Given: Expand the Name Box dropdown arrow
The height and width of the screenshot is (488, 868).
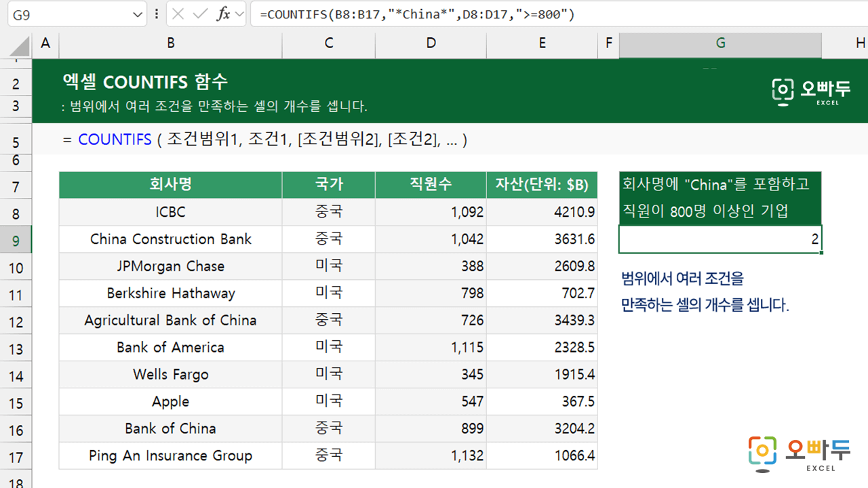Looking at the screenshot, I should tap(138, 14).
